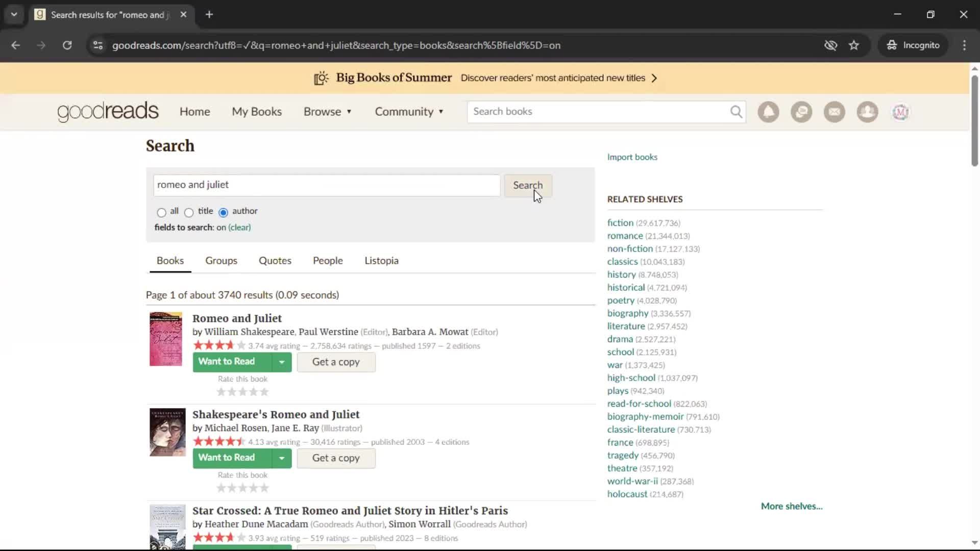Click Want to Read for Shakespeare's Romeo and Juliet

click(x=232, y=458)
